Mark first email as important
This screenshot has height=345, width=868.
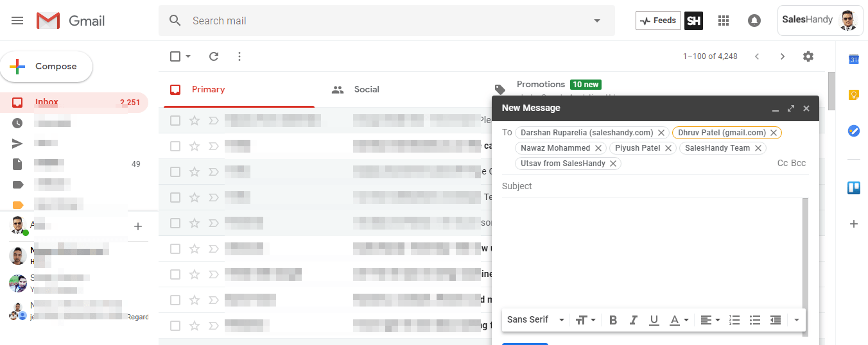click(214, 121)
